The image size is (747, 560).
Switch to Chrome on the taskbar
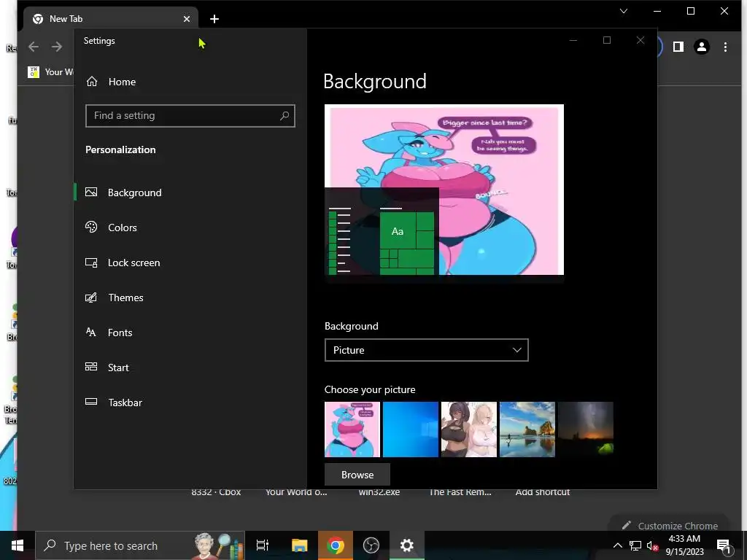(x=336, y=545)
